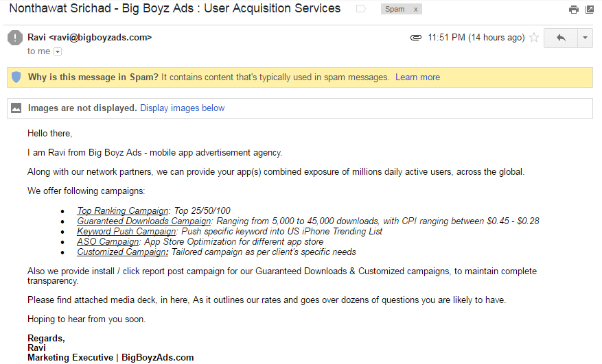The width and height of the screenshot is (602, 364).
Task: Click the ASO Campaign link
Action: point(108,242)
